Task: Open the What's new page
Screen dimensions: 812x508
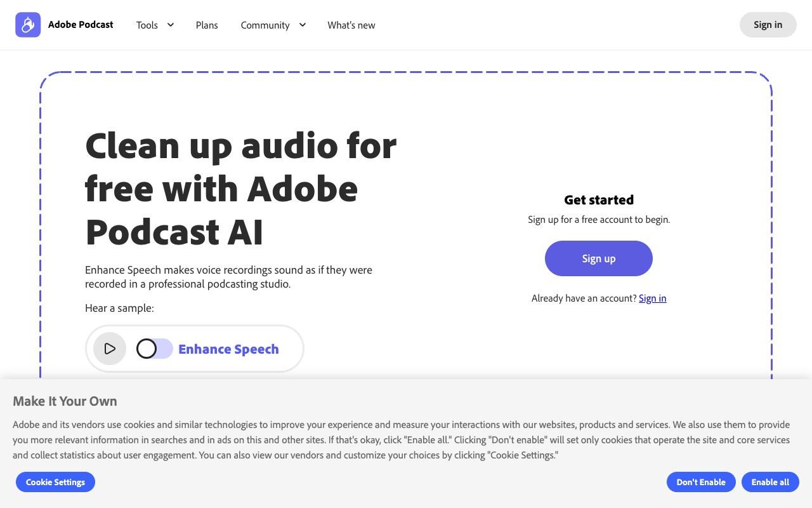Action: pos(351,25)
